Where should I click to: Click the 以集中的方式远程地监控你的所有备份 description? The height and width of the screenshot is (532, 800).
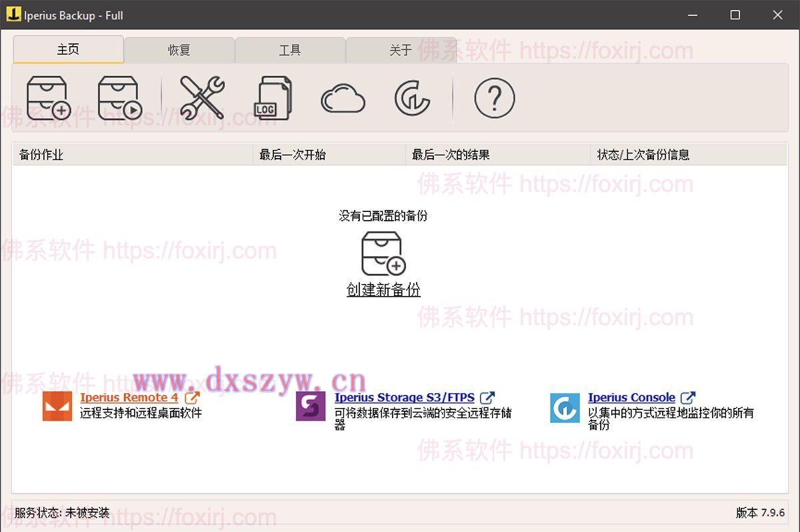pyautogui.click(x=671, y=419)
